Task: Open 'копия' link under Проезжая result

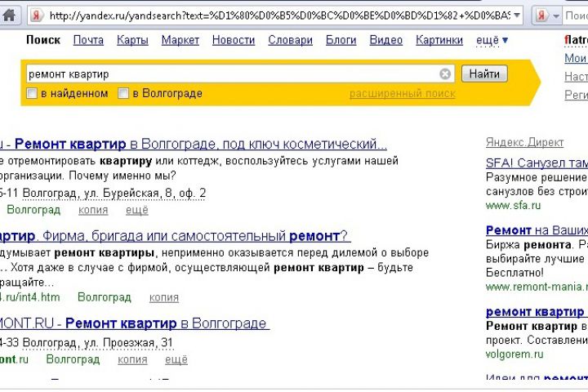Action: 132,359
